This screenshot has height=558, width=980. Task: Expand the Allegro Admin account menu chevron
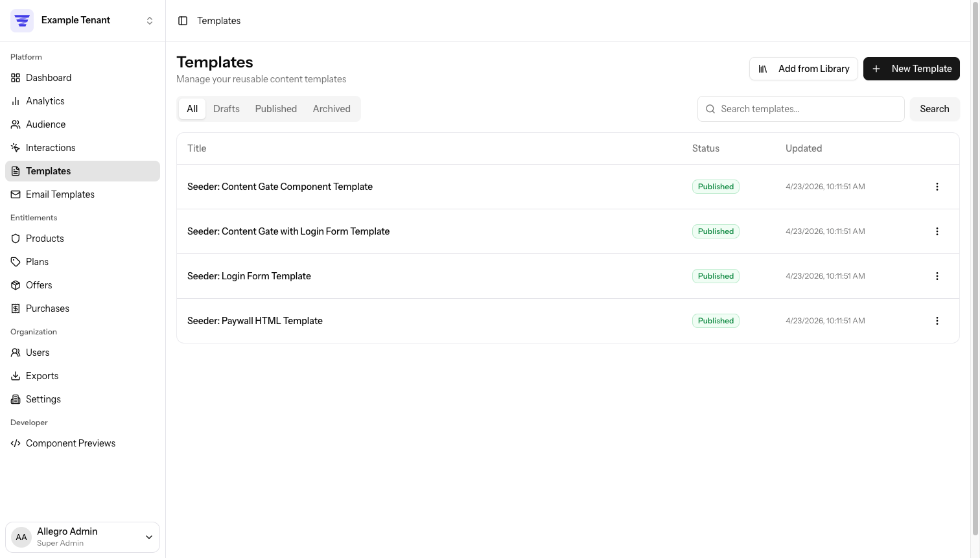pos(149,537)
